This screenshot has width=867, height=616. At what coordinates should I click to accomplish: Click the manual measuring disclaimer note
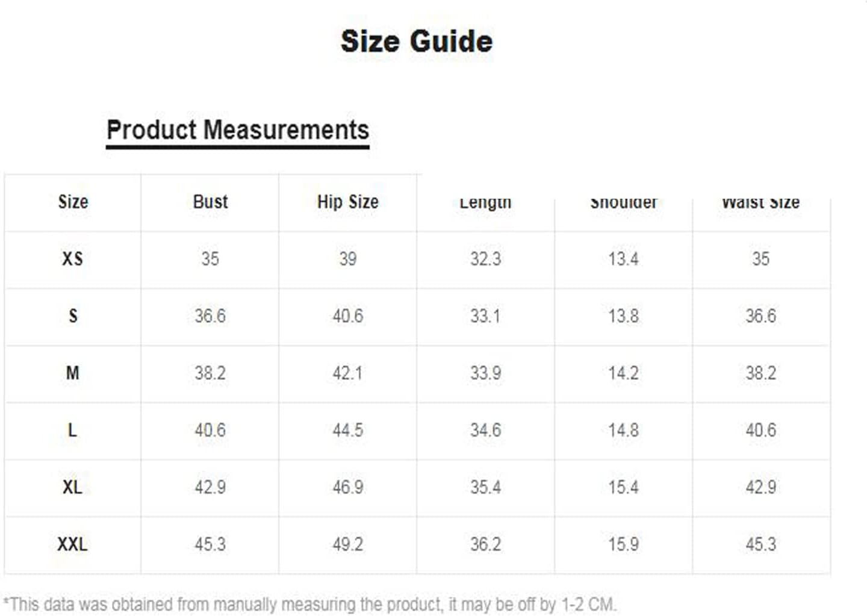click(x=310, y=604)
